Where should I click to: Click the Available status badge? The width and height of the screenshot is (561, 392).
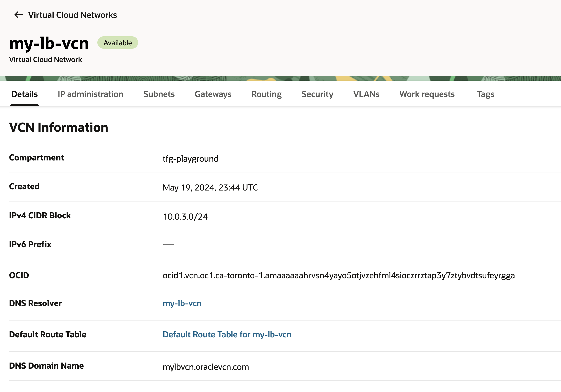click(x=118, y=43)
